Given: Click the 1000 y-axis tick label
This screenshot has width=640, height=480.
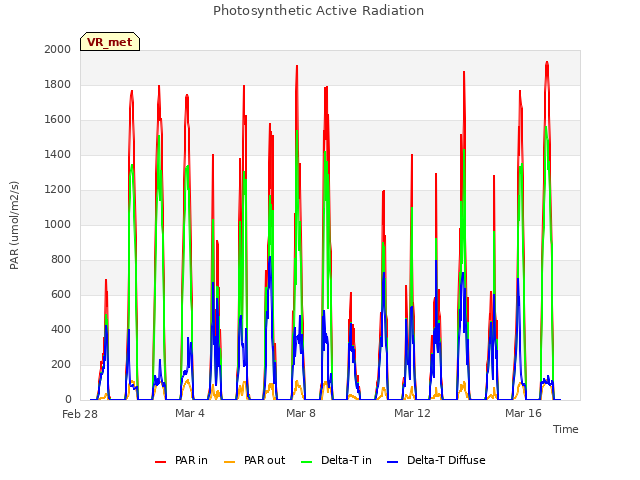Looking at the screenshot, I should (58, 224).
